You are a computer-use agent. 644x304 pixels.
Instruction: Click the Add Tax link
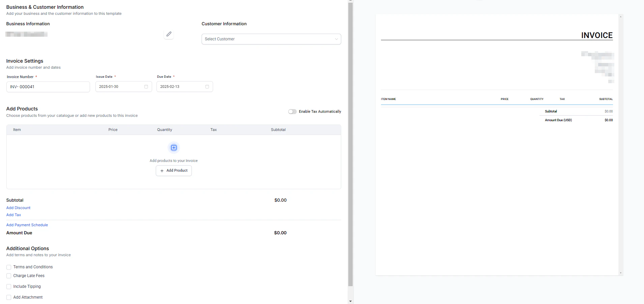13,215
